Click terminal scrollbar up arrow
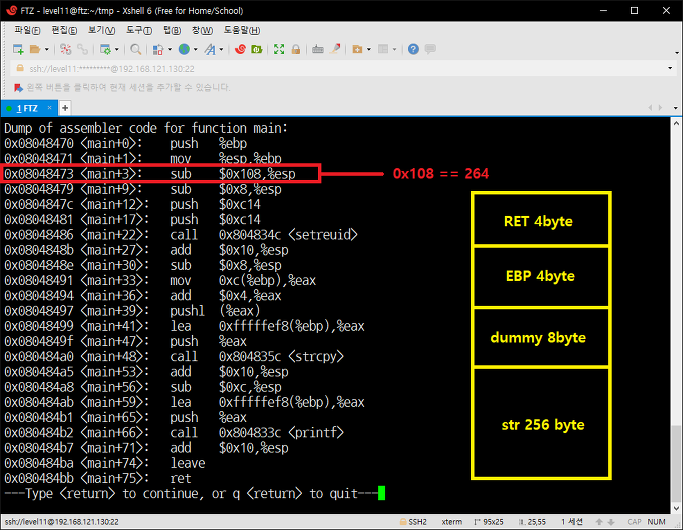The image size is (683, 530). click(676, 123)
